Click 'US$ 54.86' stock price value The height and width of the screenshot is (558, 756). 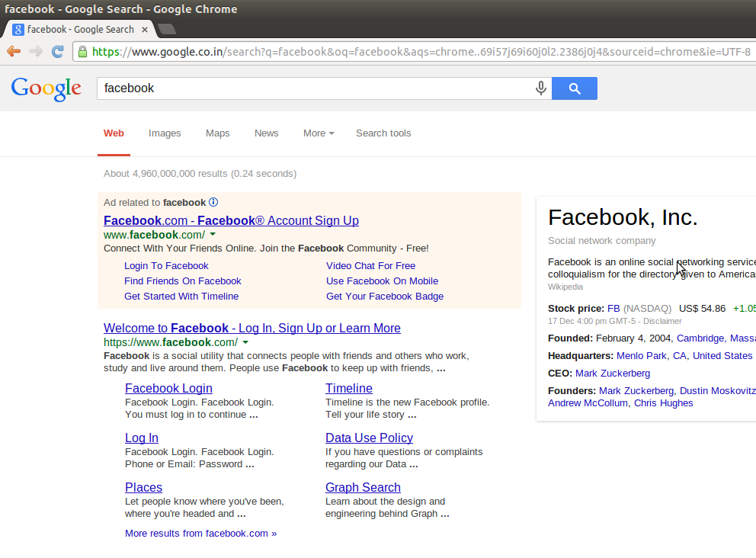(x=702, y=309)
